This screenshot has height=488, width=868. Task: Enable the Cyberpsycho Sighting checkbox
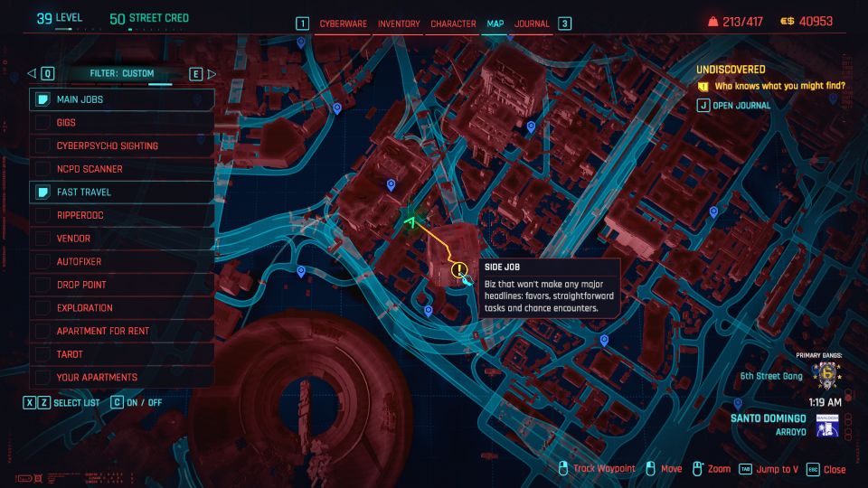point(42,145)
